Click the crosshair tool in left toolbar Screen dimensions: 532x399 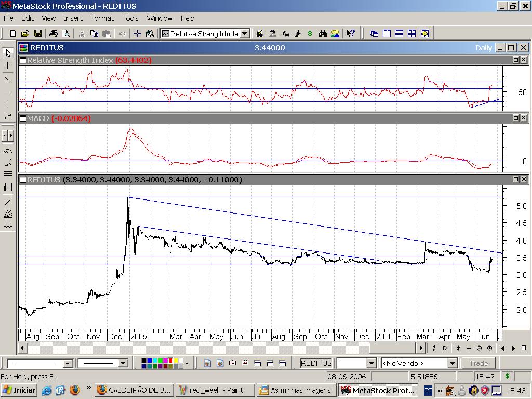8,66
